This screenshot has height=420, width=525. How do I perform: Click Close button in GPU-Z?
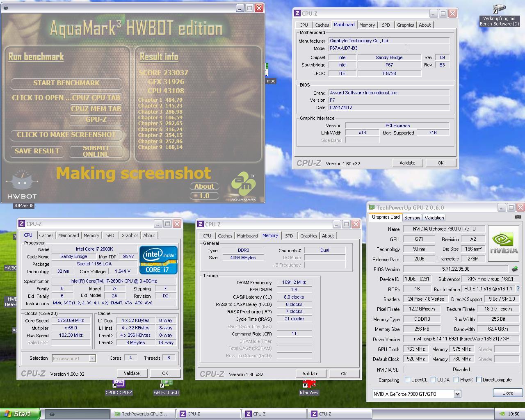click(508, 393)
